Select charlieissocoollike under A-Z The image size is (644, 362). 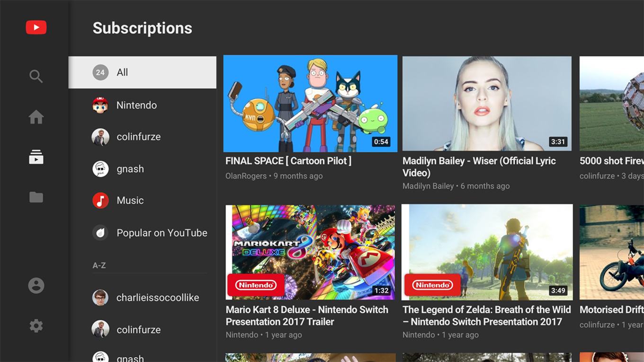click(x=143, y=298)
